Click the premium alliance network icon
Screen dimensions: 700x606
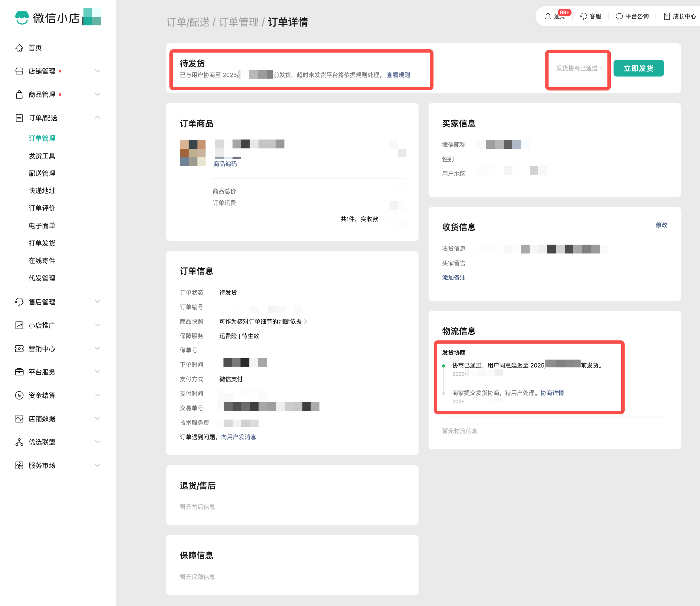[x=19, y=442]
